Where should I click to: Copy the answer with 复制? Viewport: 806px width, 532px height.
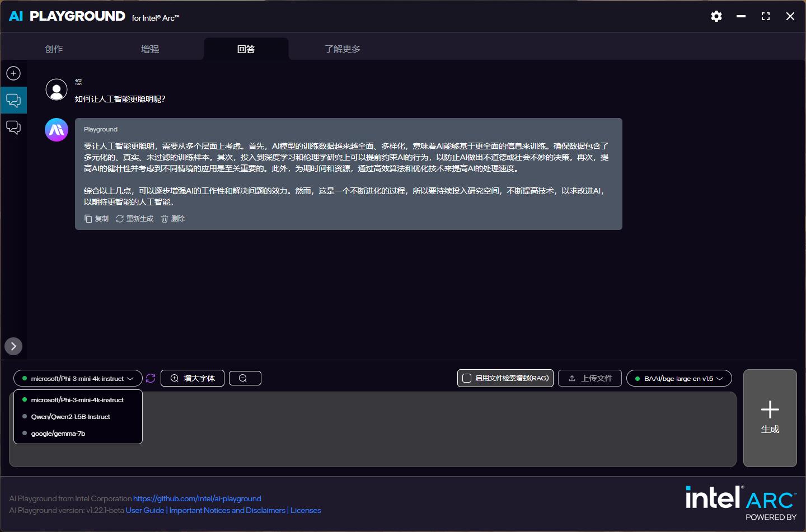(x=96, y=219)
